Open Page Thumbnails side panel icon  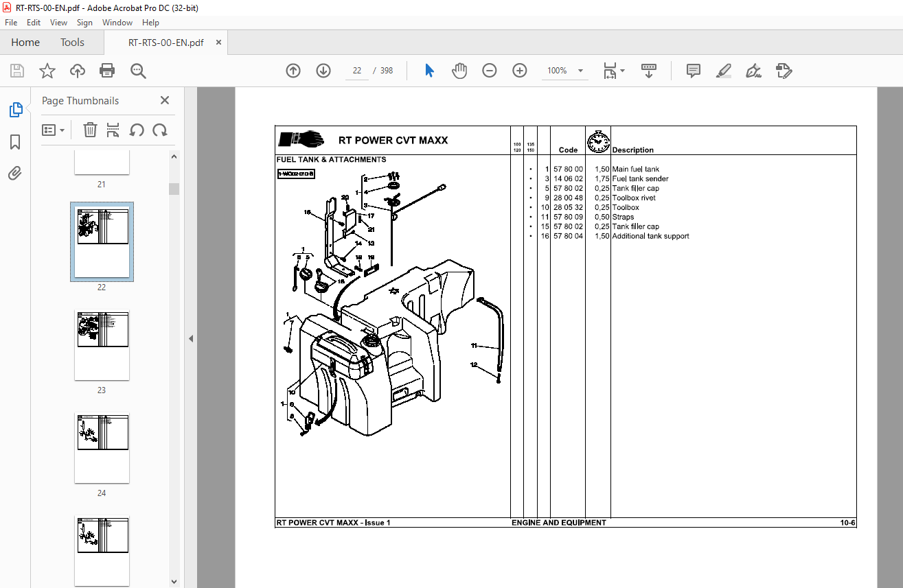(x=15, y=110)
